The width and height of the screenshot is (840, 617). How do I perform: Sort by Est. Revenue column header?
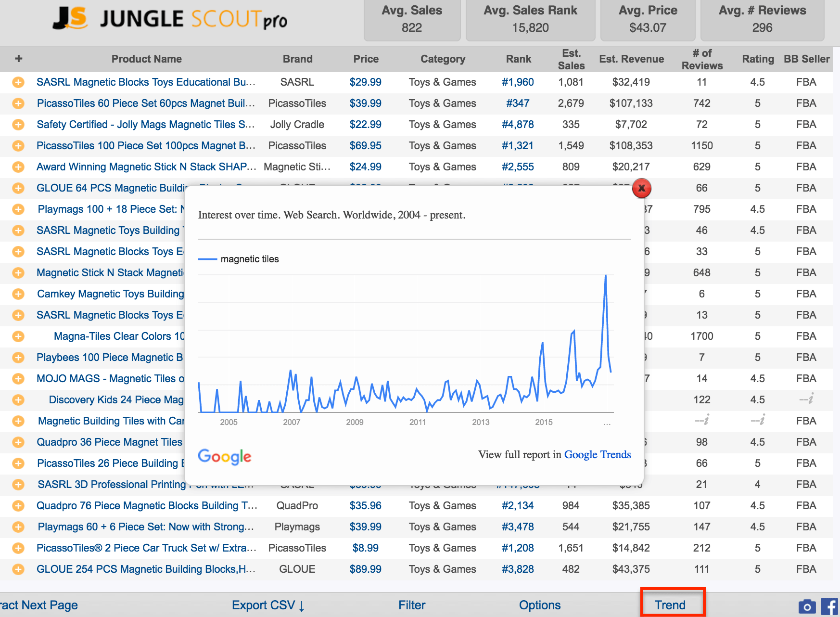pos(631,59)
